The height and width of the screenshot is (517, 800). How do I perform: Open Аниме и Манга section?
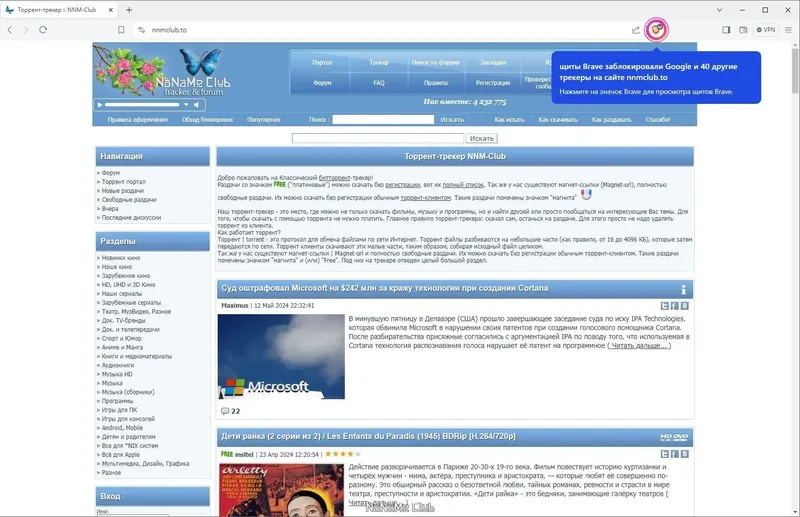[x=122, y=347]
